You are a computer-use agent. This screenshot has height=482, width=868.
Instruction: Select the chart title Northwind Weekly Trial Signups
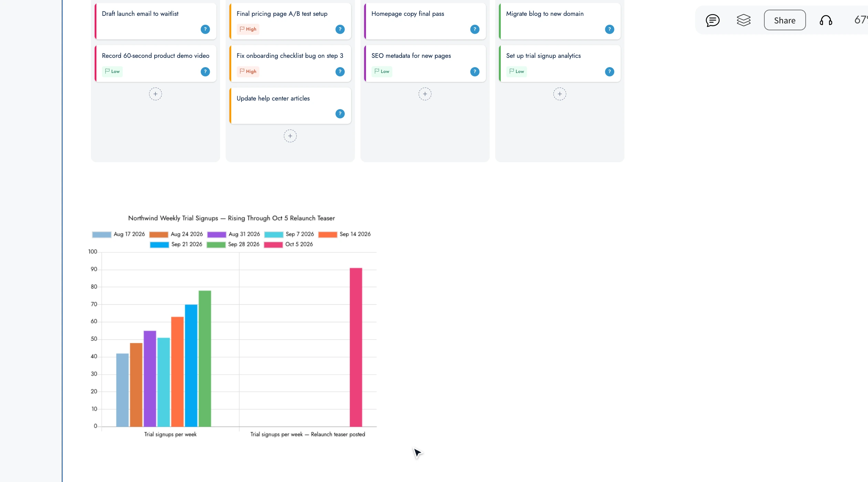tap(231, 218)
